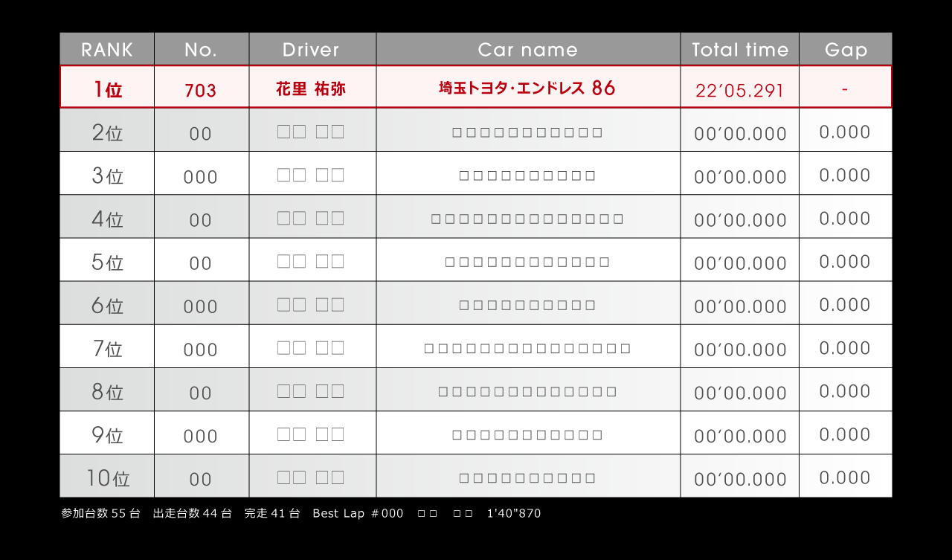Click the total time in 6位 row

point(740,306)
